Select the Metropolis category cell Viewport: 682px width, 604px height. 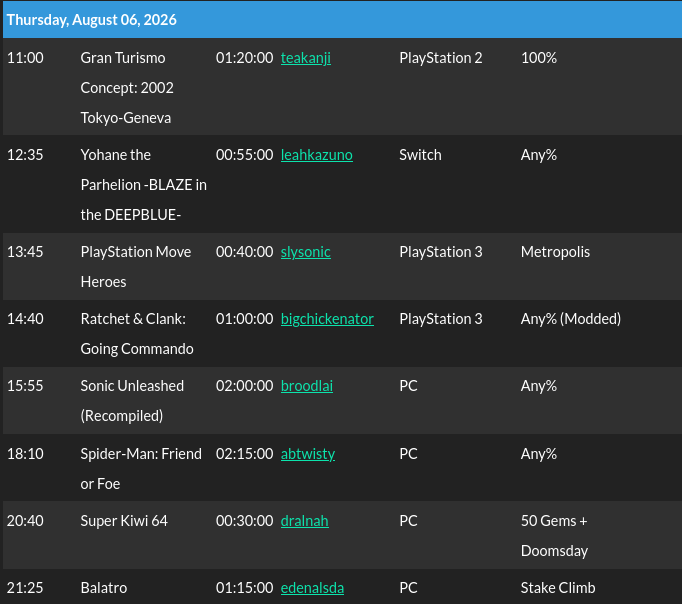coord(555,252)
